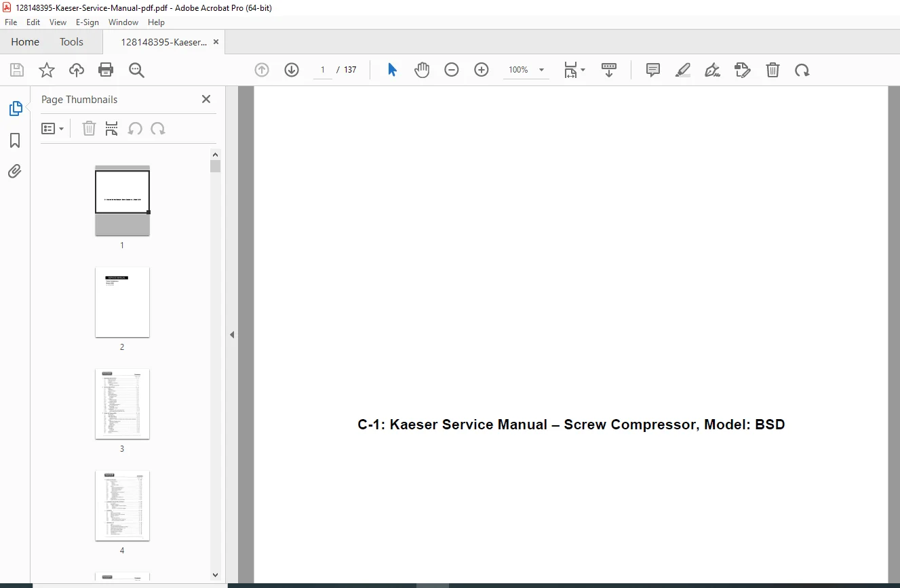Activate the Hand pan tool

(422, 70)
